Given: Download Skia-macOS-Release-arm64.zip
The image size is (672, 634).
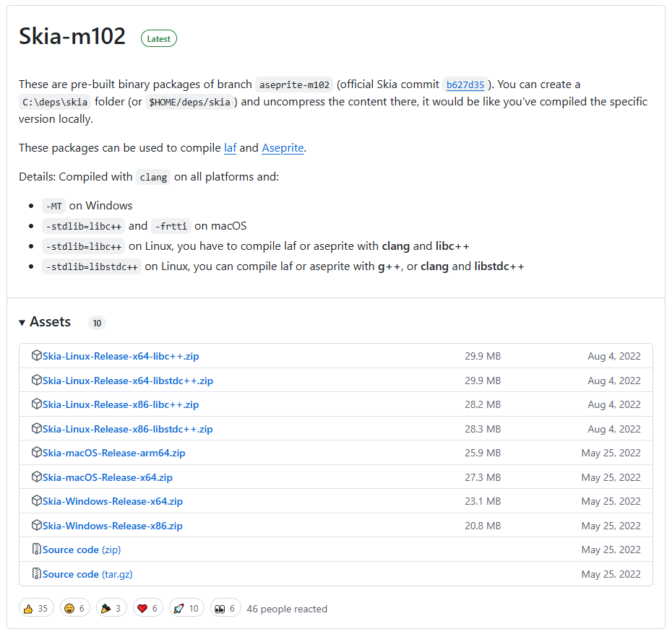Looking at the screenshot, I should click(x=113, y=453).
